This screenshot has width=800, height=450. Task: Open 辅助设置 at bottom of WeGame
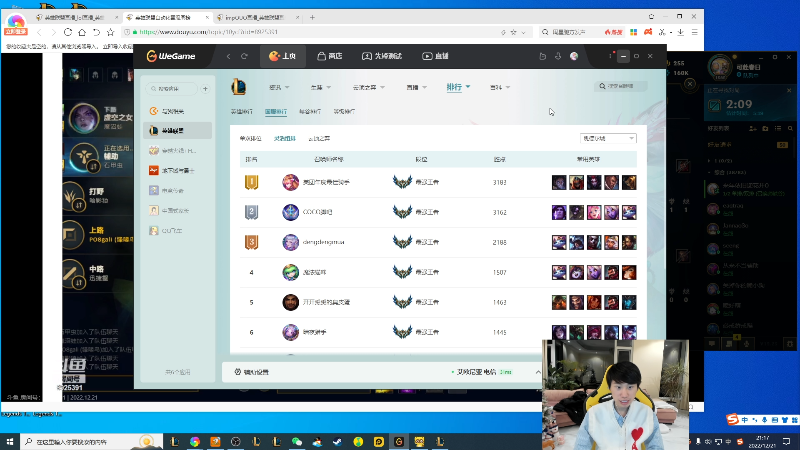tap(252, 372)
